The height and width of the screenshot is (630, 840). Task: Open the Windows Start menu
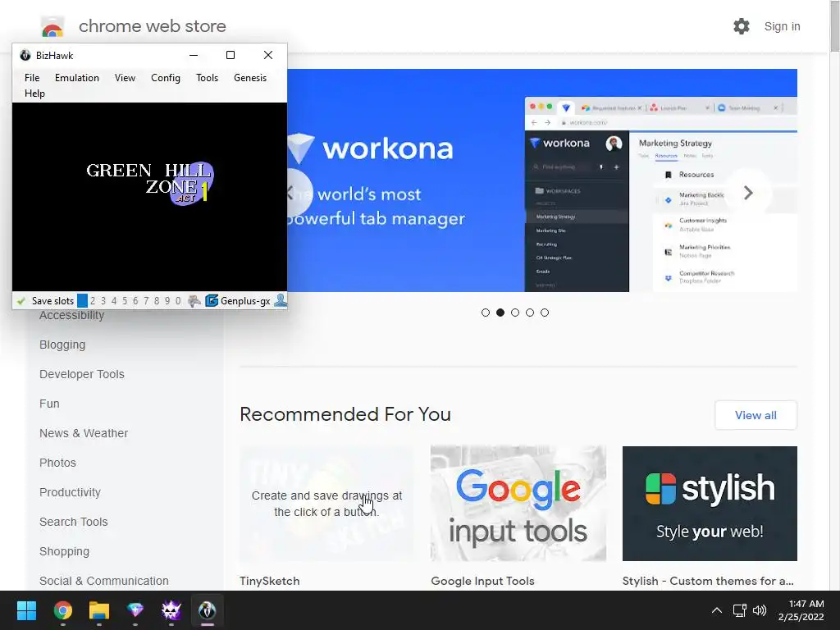click(x=26, y=610)
